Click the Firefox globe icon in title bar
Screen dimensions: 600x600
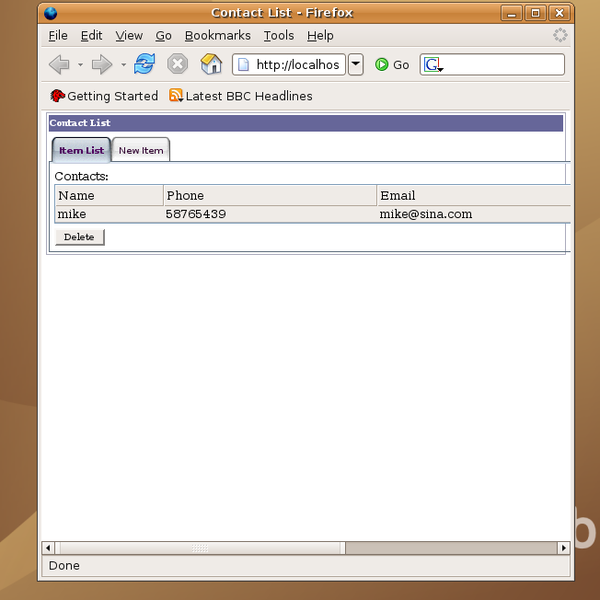point(51,13)
